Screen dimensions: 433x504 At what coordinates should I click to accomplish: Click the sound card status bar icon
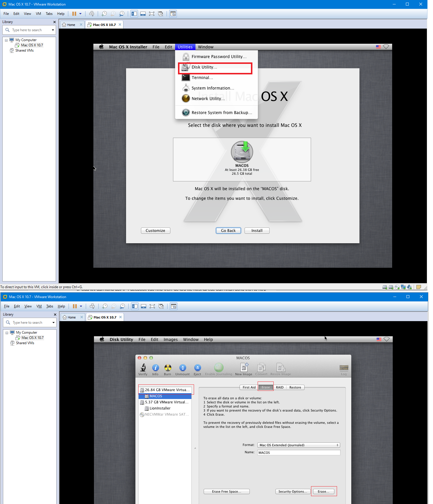point(409,287)
